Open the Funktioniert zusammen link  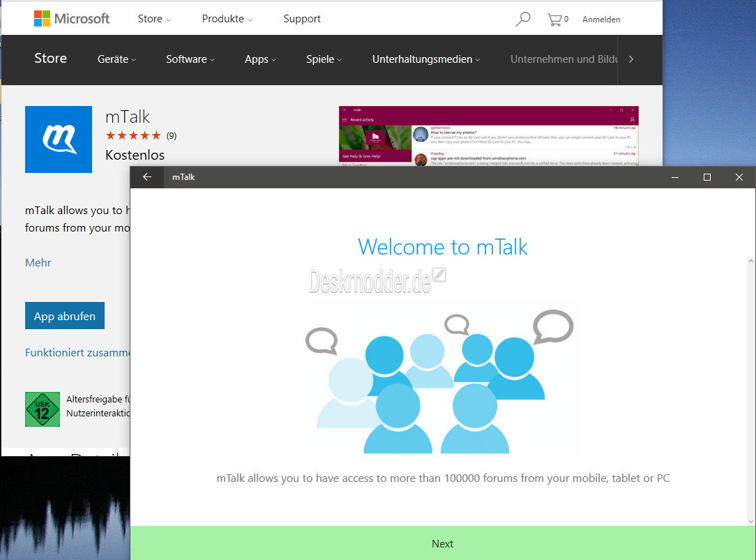click(x=77, y=353)
